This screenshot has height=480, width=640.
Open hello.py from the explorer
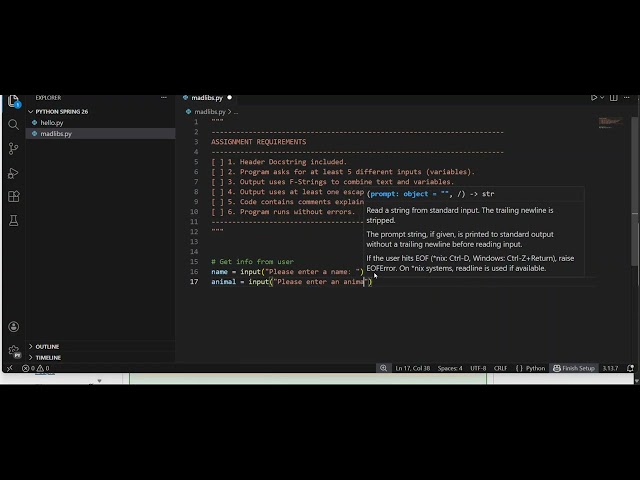52,122
